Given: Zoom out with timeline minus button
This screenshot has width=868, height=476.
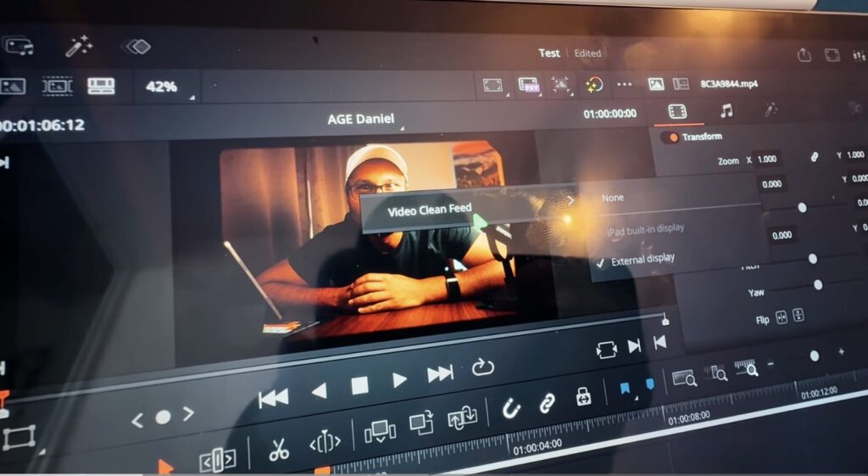Looking at the screenshot, I should click(x=771, y=363).
